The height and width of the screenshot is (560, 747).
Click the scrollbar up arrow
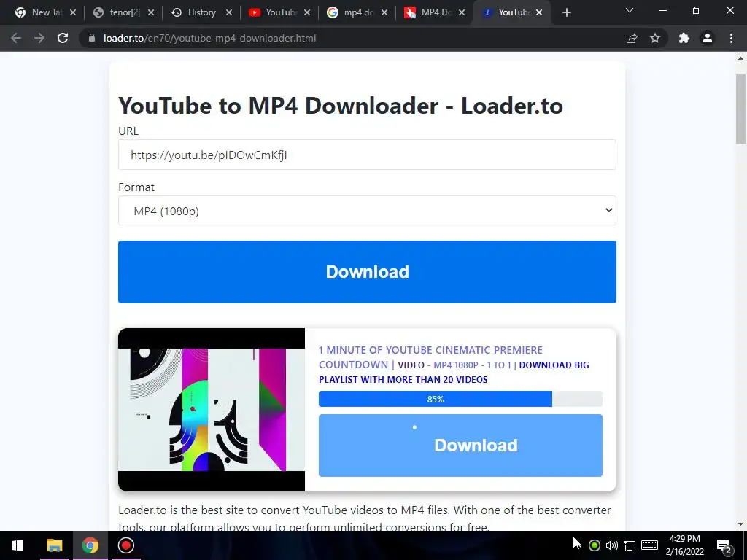pos(740,58)
